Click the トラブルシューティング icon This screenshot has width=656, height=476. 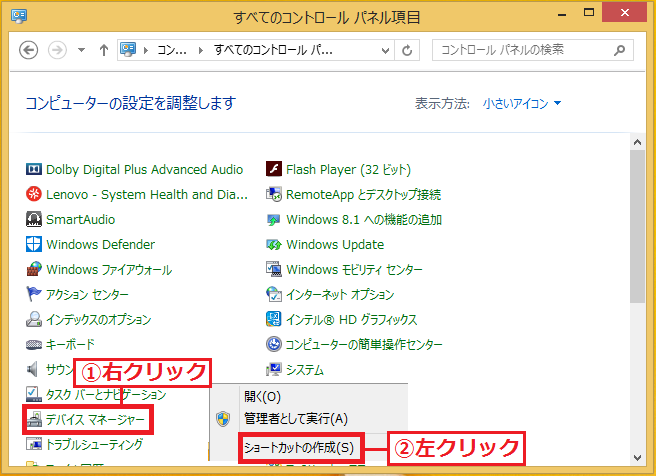33,444
